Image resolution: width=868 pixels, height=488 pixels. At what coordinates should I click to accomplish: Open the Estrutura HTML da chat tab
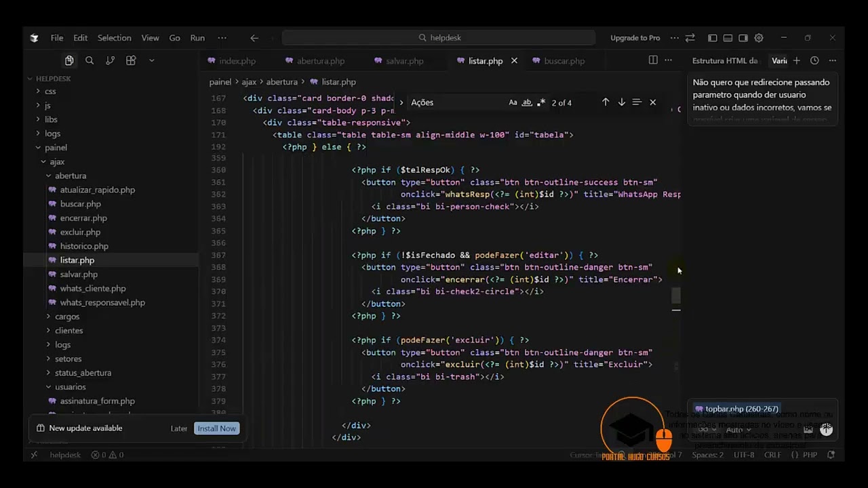point(726,61)
